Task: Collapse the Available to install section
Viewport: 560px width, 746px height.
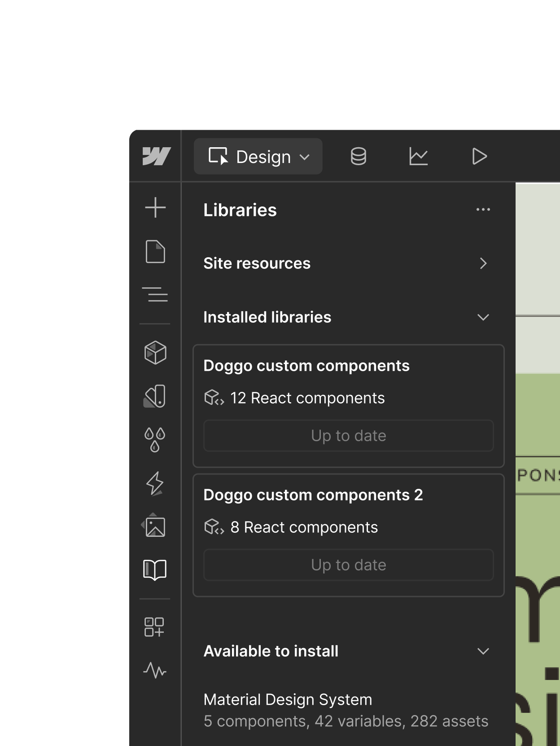Action: pyautogui.click(x=483, y=651)
